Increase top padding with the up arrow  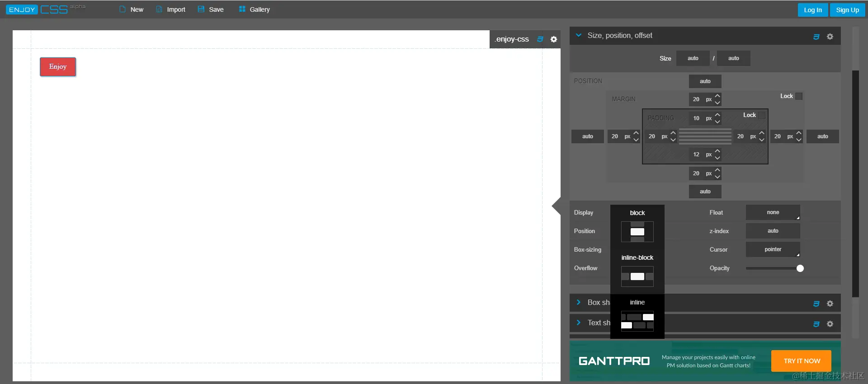717,115
